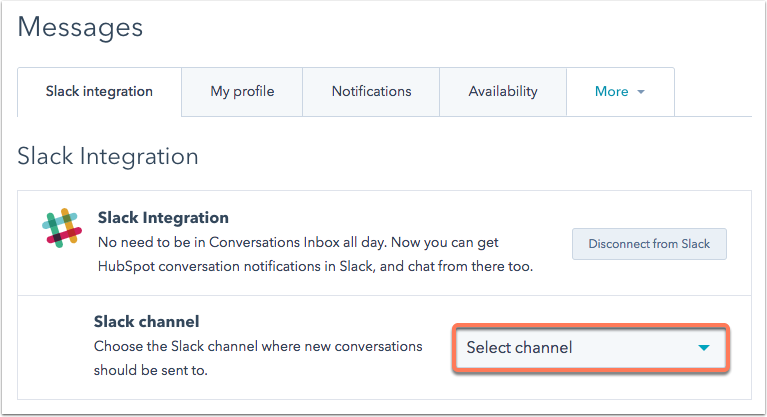Viewport: 767px width, 417px height.
Task: Click the Slack Integration section heading
Action: [x=108, y=157]
